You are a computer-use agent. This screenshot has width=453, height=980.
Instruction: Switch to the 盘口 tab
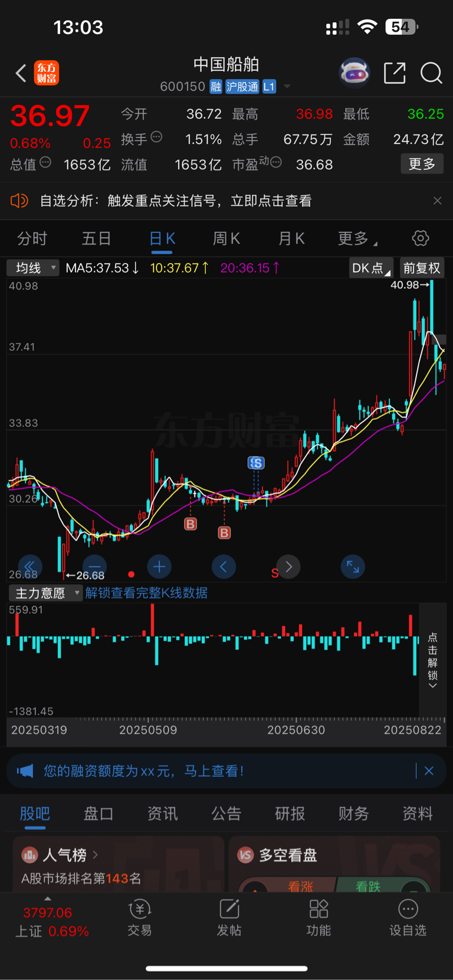[x=99, y=814]
